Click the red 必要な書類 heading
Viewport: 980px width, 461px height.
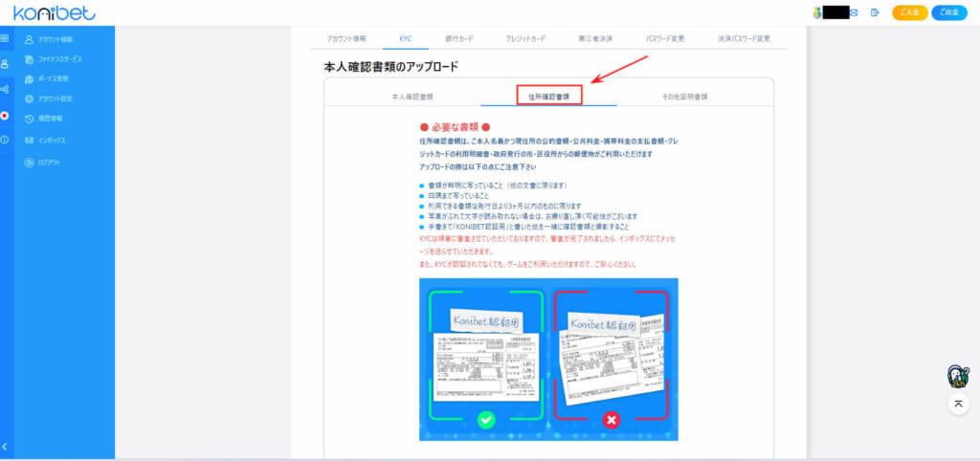pyautogui.click(x=455, y=127)
